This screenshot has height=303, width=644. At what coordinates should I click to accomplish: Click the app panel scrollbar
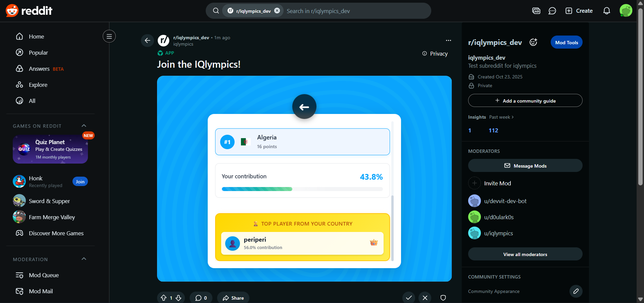(x=392, y=228)
